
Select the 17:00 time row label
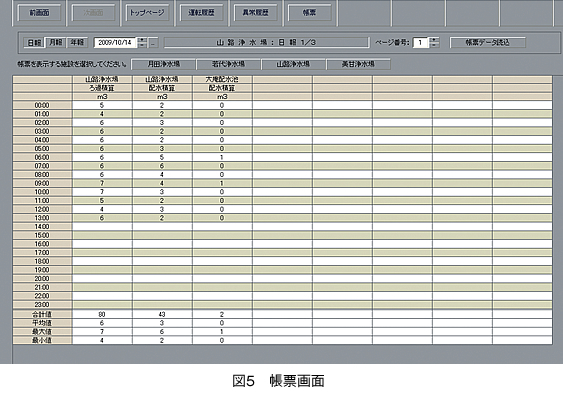[x=42, y=253]
